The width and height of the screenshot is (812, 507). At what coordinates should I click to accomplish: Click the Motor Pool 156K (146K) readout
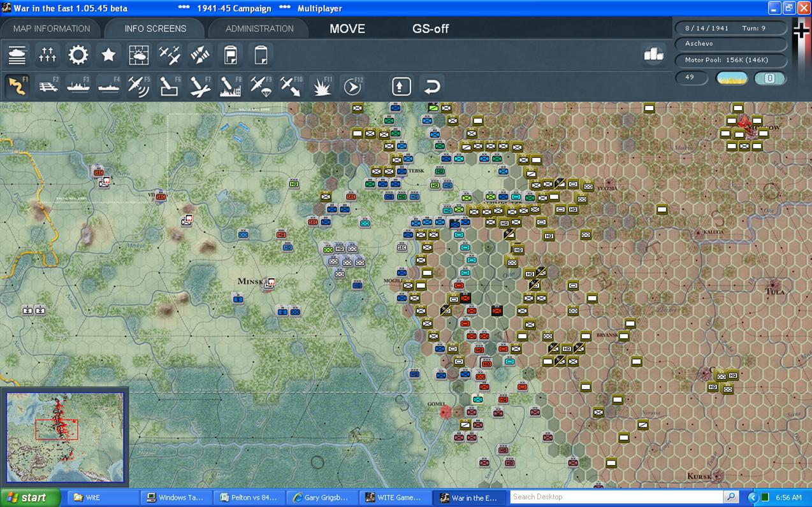[x=732, y=60]
